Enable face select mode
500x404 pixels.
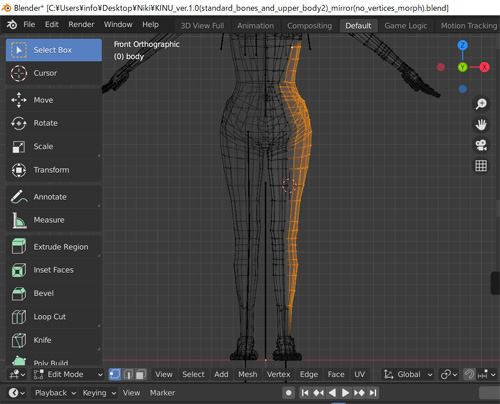point(141,375)
